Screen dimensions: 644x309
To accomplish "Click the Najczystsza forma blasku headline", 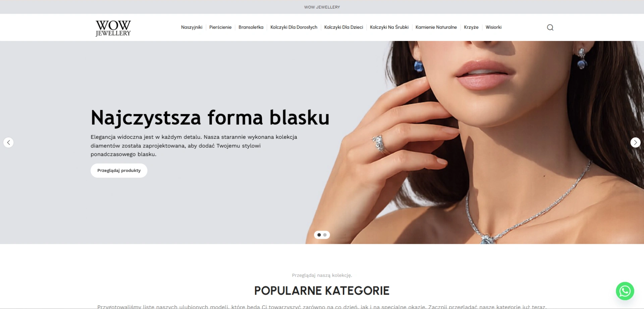I will (x=210, y=118).
